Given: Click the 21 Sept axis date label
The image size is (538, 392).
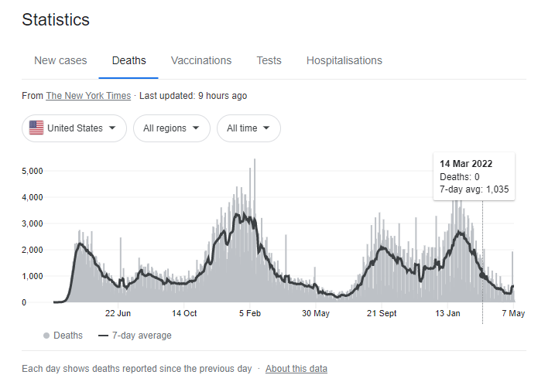Looking at the screenshot, I should (382, 313).
